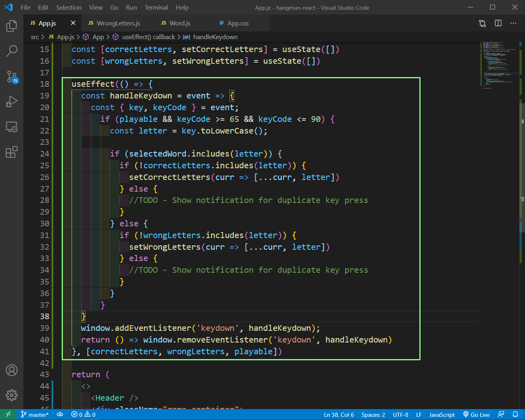Viewport: 525px width, 420px height.
Task: Change end of line sequence LF
Action: [x=419, y=414]
